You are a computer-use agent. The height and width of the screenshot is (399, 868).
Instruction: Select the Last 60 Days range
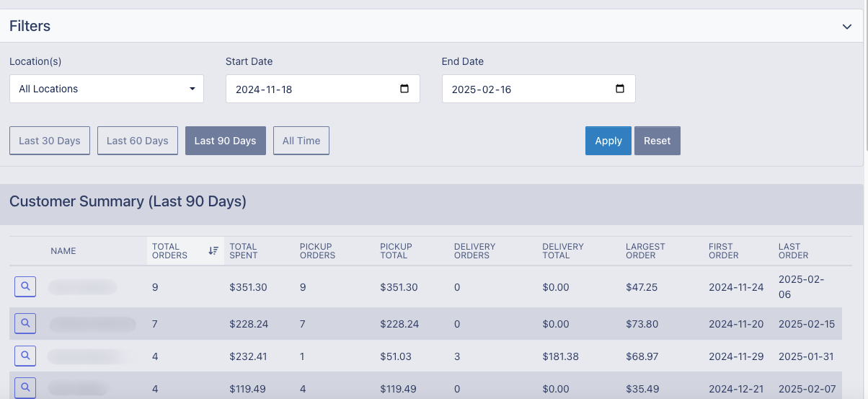(137, 141)
